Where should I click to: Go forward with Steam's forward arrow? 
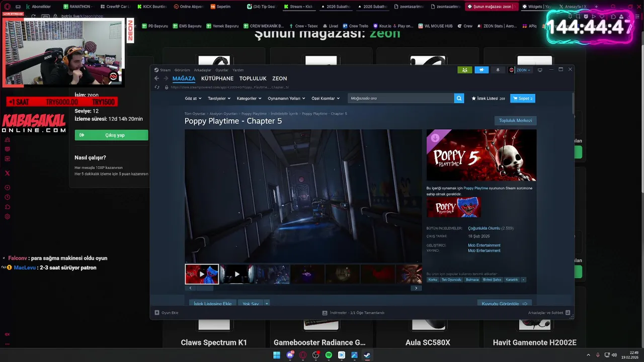[166, 78]
